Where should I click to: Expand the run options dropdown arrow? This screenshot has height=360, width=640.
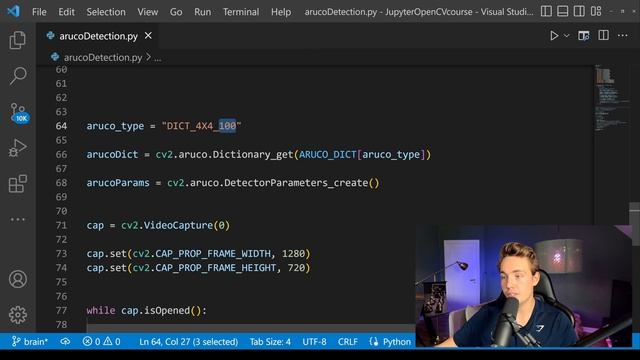pyautogui.click(x=567, y=36)
